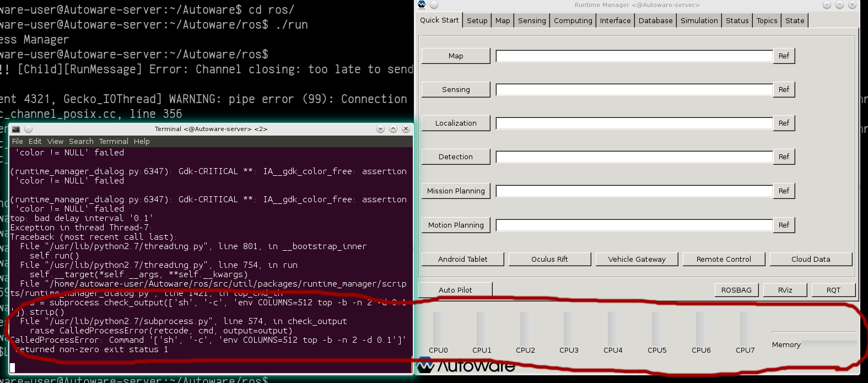Image resolution: width=868 pixels, height=383 pixels.
Task: Click the Cloud Data button
Action: tap(811, 260)
